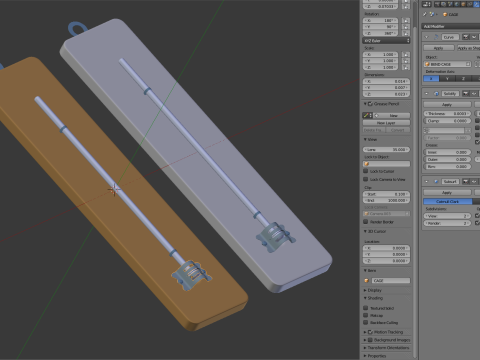Open the XYZ Euler rotation mode dropdown
480x360 pixels.
point(386,41)
